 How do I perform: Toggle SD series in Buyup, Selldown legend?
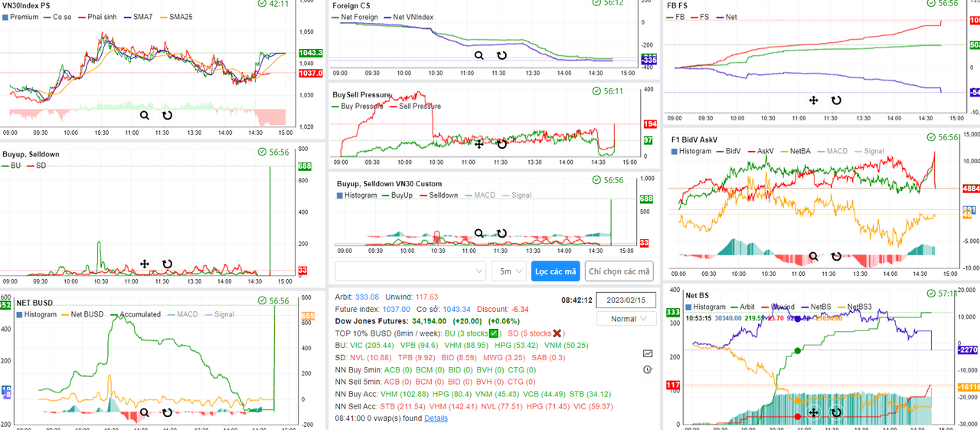pyautogui.click(x=36, y=166)
